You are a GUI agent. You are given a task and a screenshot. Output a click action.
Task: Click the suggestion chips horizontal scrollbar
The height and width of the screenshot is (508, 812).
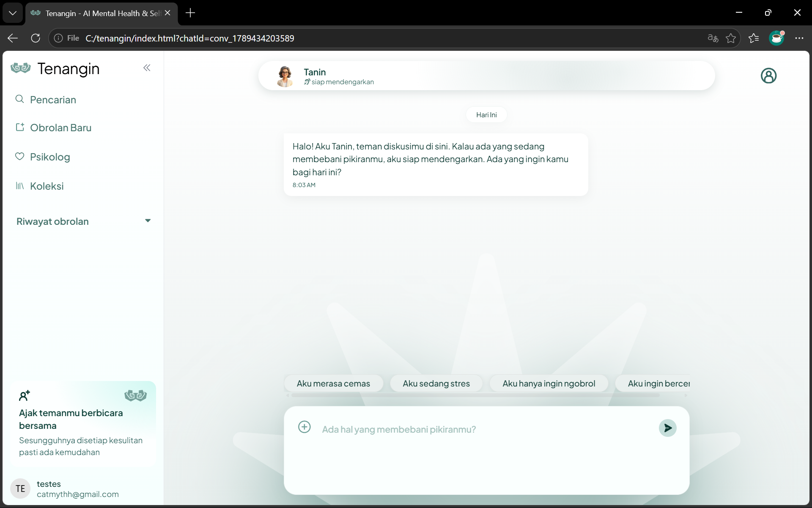(475, 395)
